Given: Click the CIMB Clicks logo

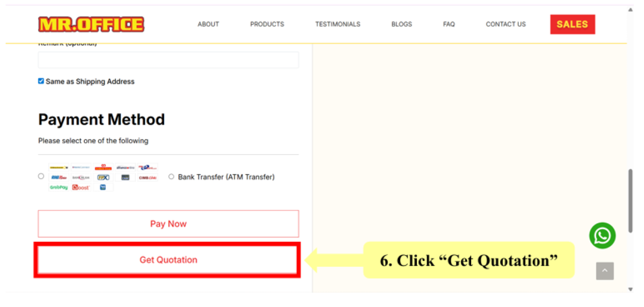Looking at the screenshot, I should 147,177.
